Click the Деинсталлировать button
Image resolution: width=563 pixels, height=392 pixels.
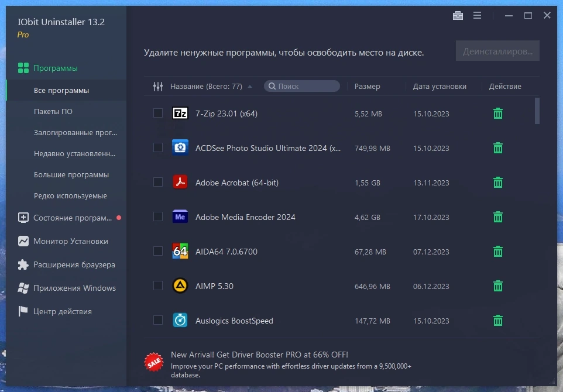coord(497,51)
